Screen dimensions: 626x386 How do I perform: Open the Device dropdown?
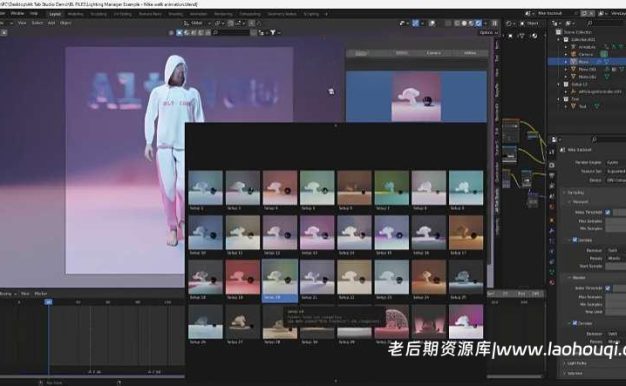pos(616,180)
